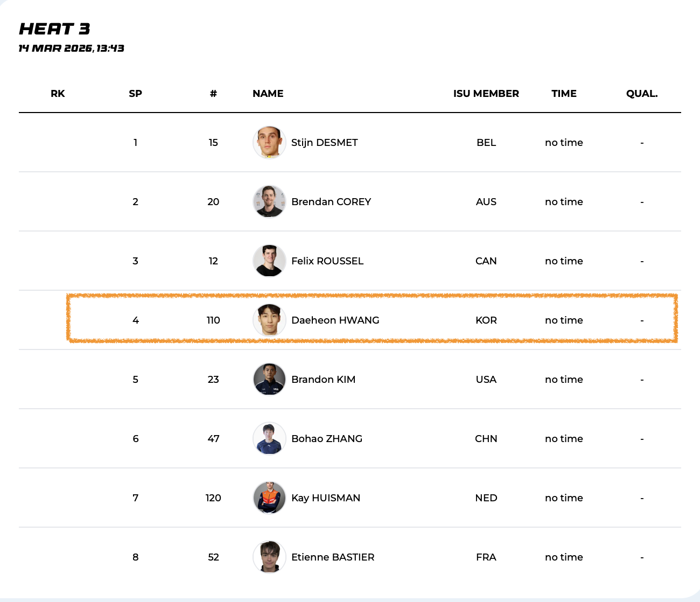Click the ISU MEMBER column header
Image resolution: width=700 pixels, height=602 pixels.
(x=486, y=94)
